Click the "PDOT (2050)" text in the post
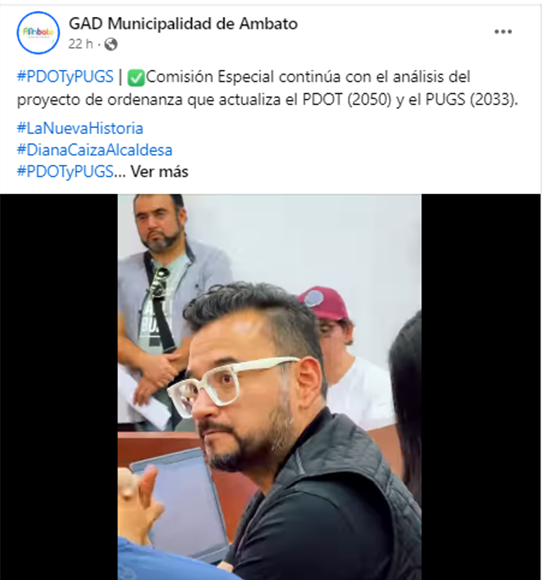The height and width of the screenshot is (580, 542). click(347, 100)
